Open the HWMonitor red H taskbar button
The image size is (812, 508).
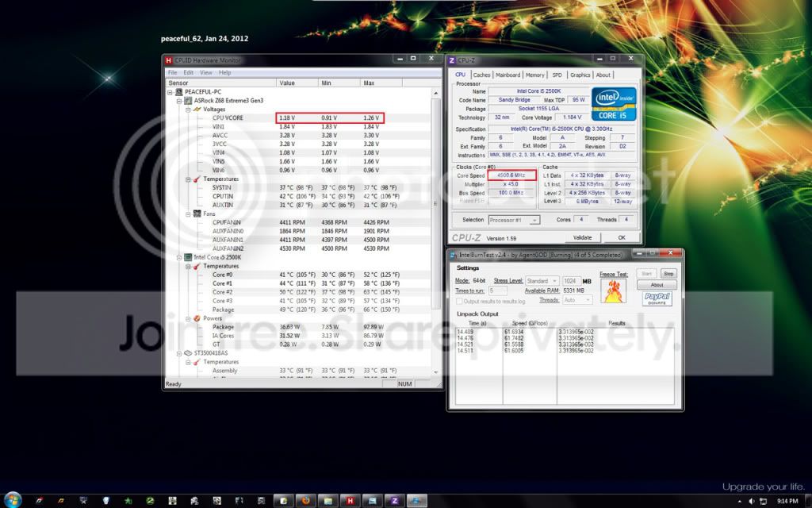350,501
